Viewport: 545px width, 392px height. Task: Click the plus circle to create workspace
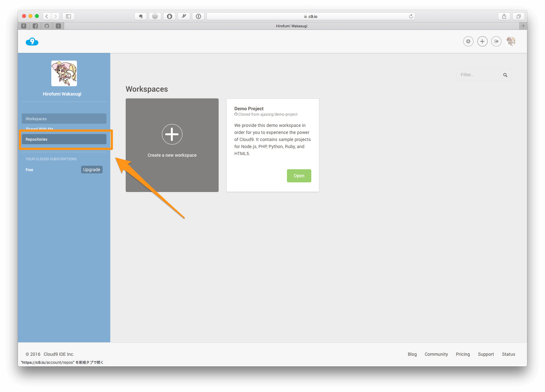[x=172, y=134]
